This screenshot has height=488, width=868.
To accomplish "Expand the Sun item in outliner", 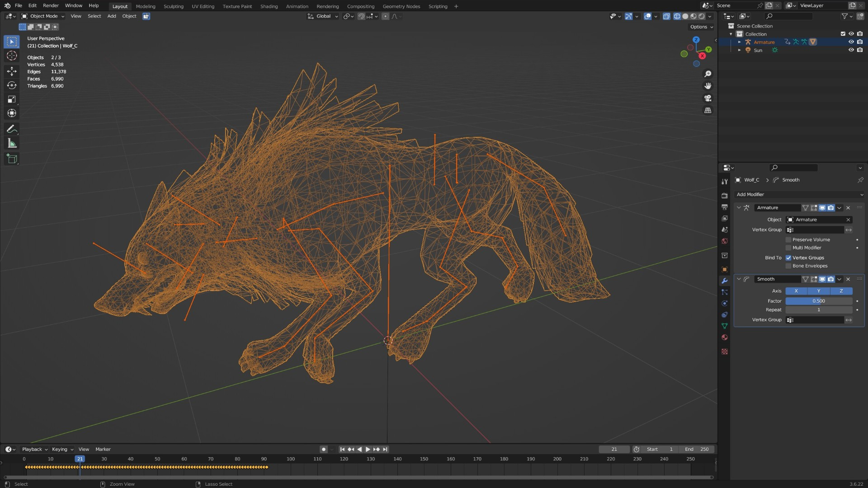I will pos(739,50).
